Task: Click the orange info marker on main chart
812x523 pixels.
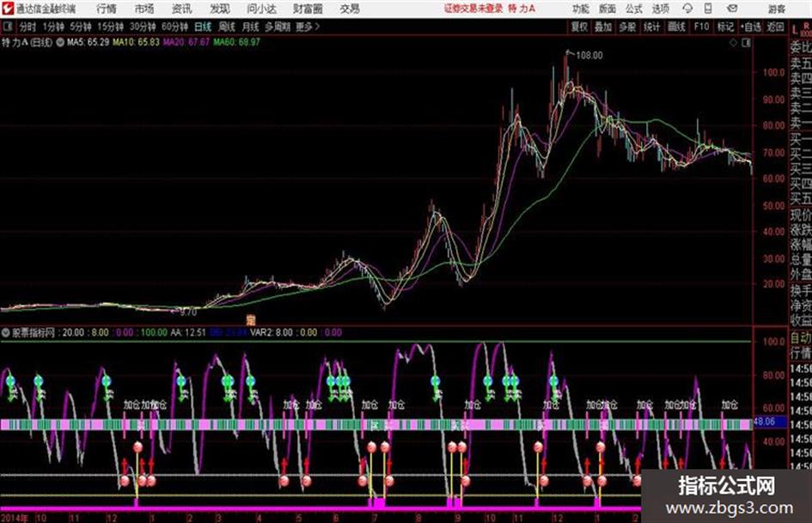Action: pyautogui.click(x=251, y=320)
